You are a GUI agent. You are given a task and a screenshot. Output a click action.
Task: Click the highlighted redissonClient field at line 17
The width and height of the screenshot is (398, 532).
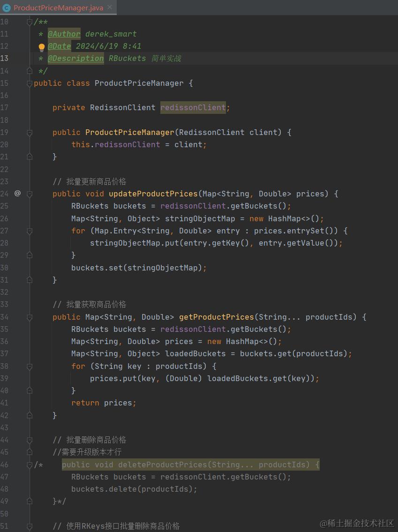[x=193, y=107]
